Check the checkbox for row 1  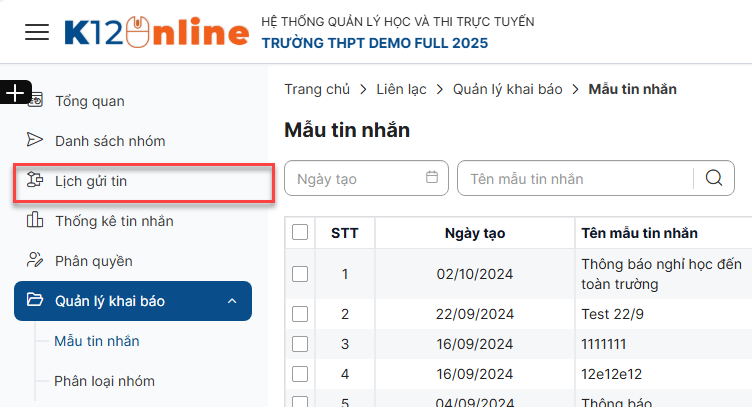[300, 273]
